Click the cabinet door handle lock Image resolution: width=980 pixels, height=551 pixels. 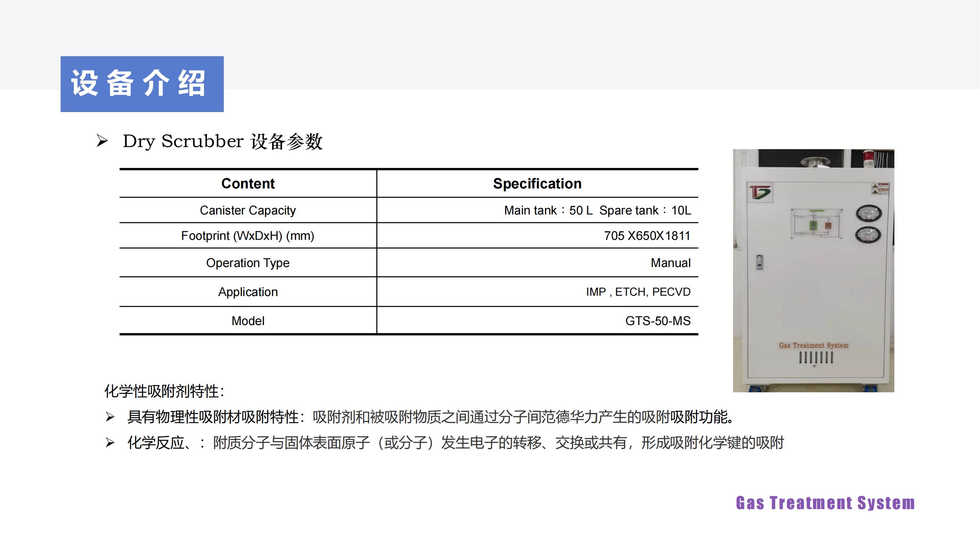(x=760, y=262)
